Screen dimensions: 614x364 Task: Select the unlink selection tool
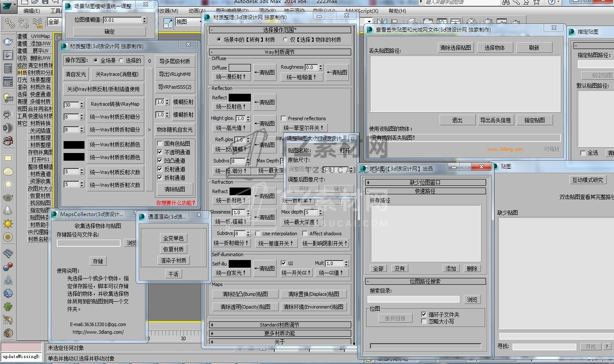(23, 23)
